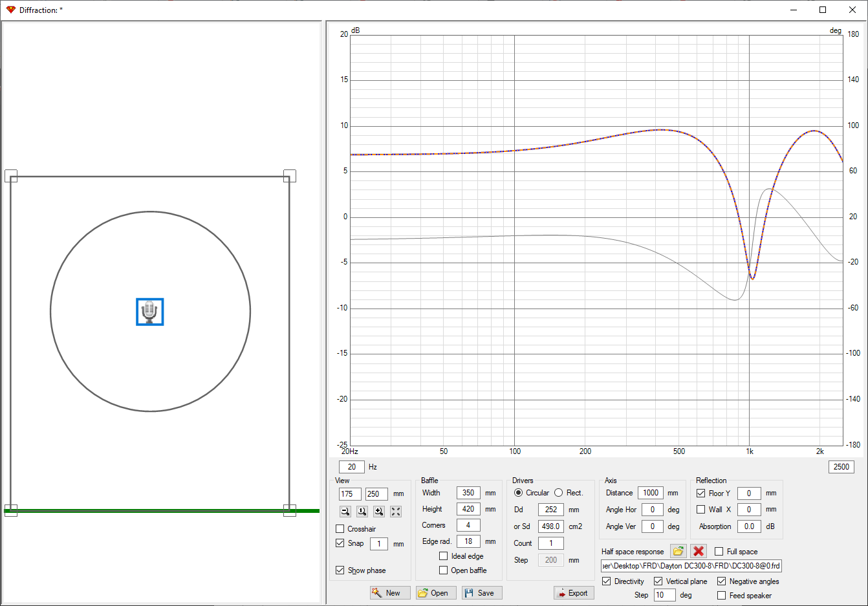Viewport: 868px width, 606px height.
Task: Click the Floor Y value field
Action: coord(749,493)
